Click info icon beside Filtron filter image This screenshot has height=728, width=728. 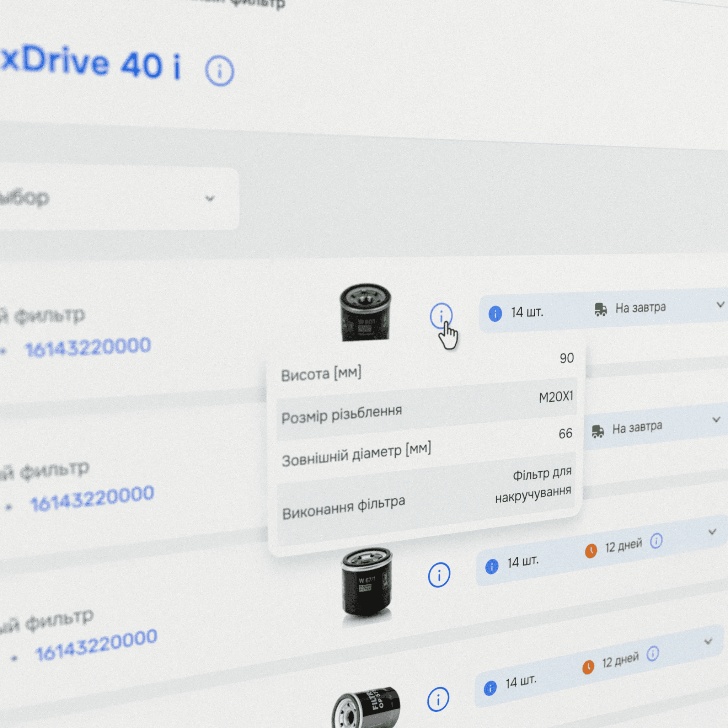pos(438,699)
